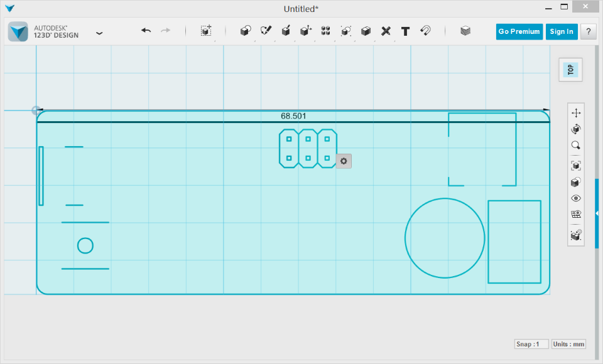Toggle the perspective/orthographic view cube icon
Viewport: 603px width, 364px height.
575,182
